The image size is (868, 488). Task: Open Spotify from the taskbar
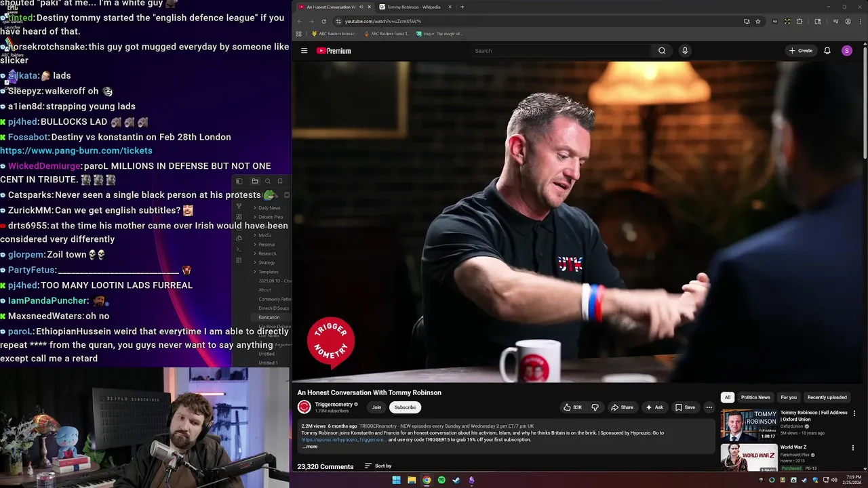click(441, 480)
